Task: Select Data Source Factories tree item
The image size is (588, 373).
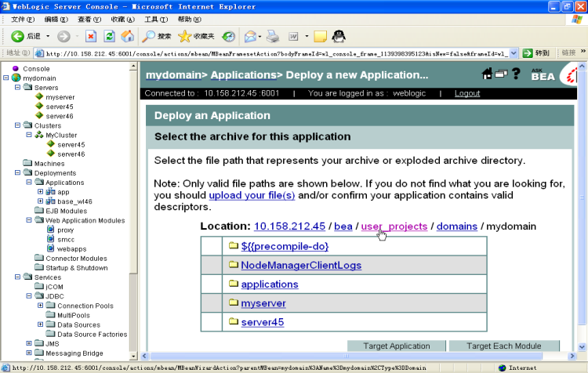Action: pyautogui.click(x=92, y=334)
